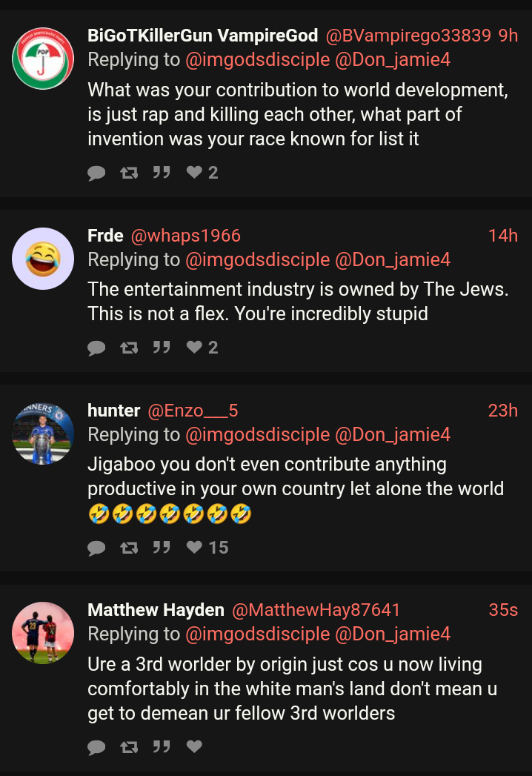The width and height of the screenshot is (532, 776).
Task: Click @Don_jamie4 mention in Frde's reply
Action: point(393,259)
